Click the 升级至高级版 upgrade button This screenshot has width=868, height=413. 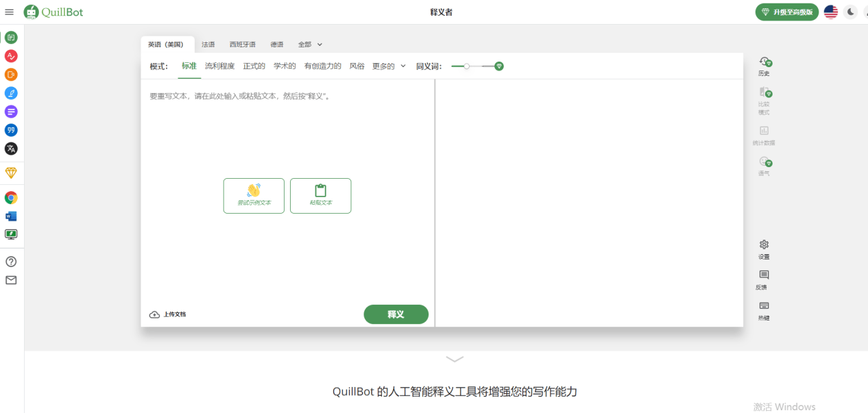click(786, 12)
